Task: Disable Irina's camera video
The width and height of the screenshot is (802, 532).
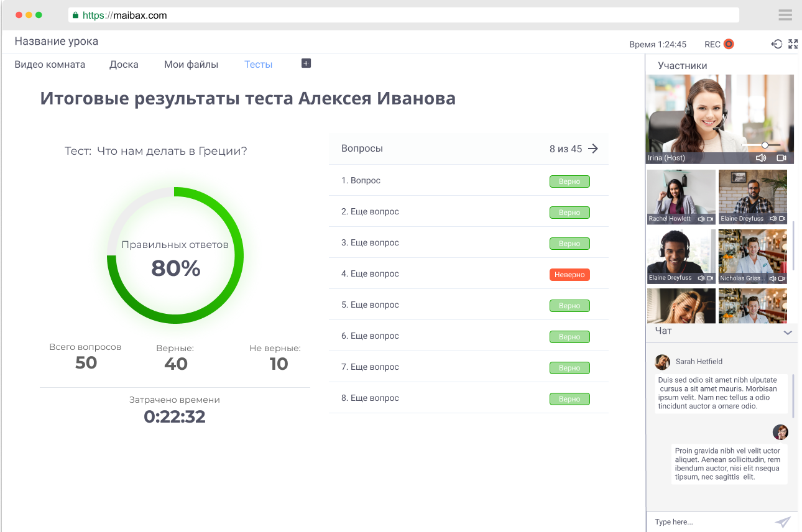Action: pos(781,158)
